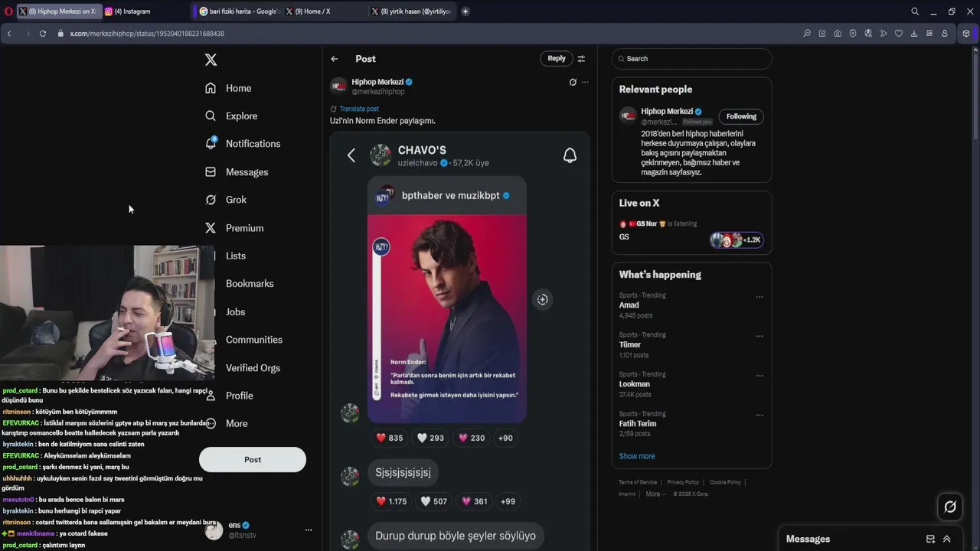This screenshot has height=551, width=980.
Task: Open more options for Amad trend
Action: click(759, 297)
